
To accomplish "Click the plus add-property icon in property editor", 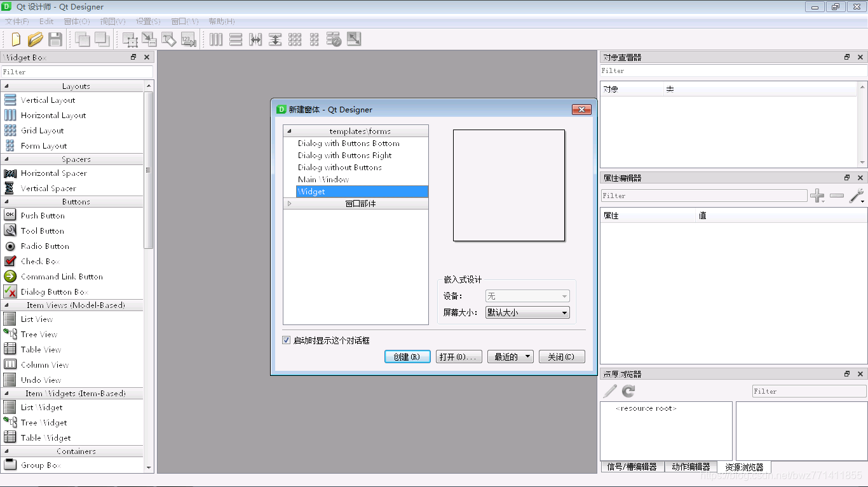I will click(x=818, y=196).
